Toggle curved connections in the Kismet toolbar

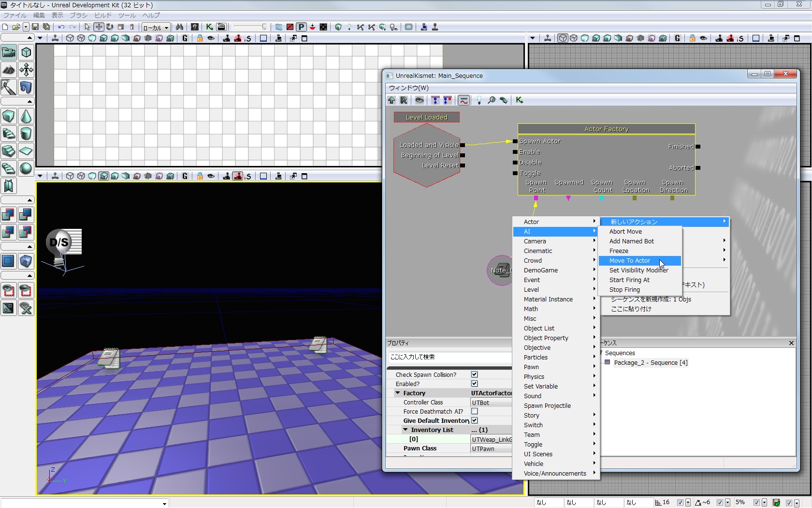coord(464,100)
